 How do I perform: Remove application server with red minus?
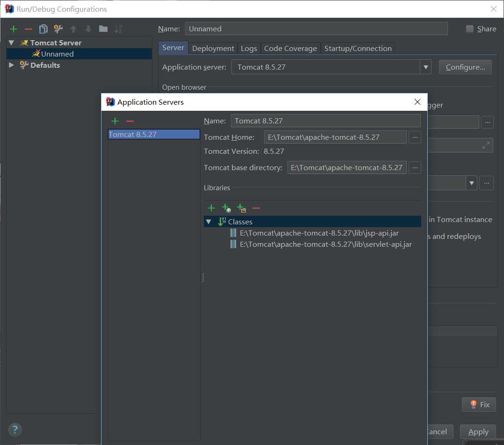[x=130, y=121]
